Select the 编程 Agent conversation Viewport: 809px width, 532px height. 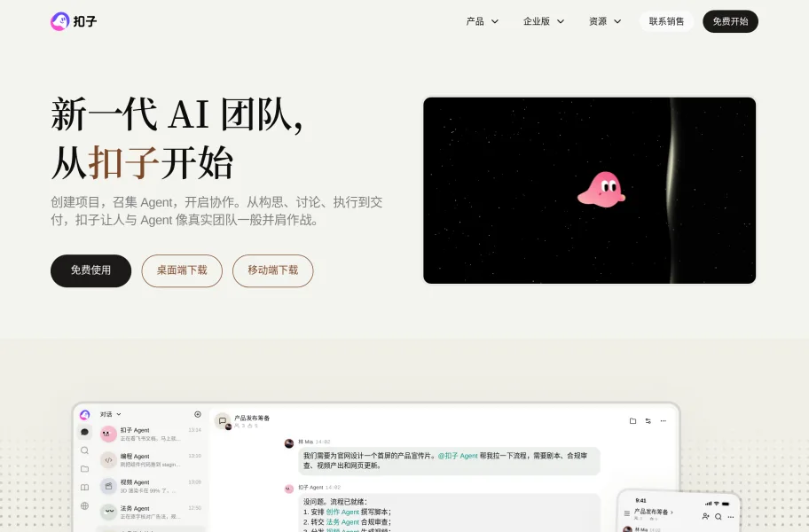[151, 460]
